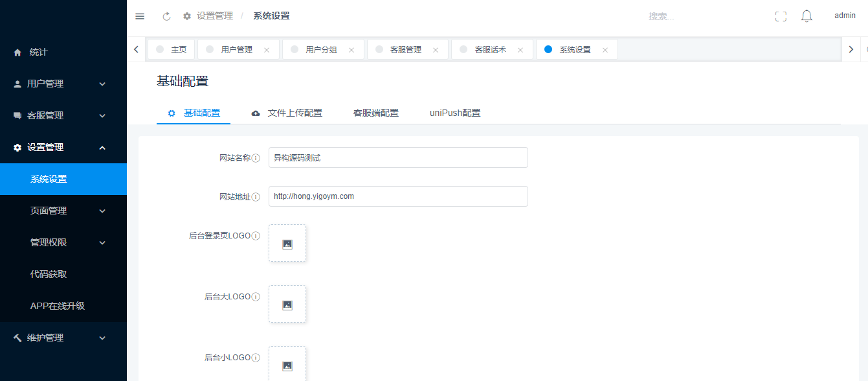
Task: Open the notifications bell
Action: click(806, 16)
